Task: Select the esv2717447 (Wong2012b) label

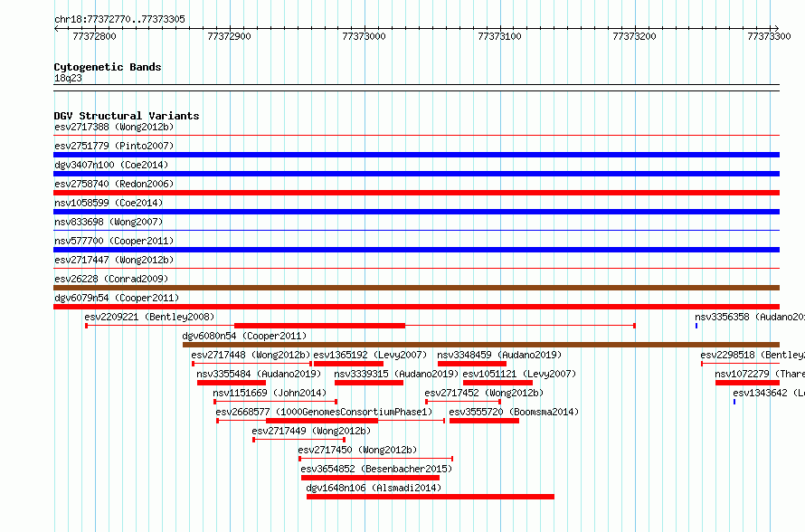Action: click(x=114, y=260)
